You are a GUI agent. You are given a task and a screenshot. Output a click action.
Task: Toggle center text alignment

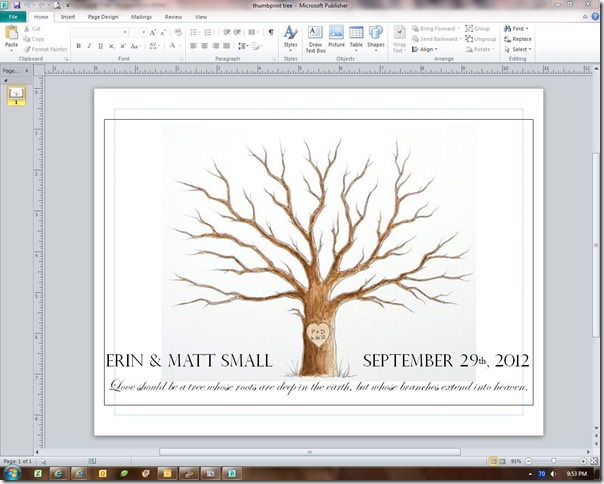[x=205, y=46]
